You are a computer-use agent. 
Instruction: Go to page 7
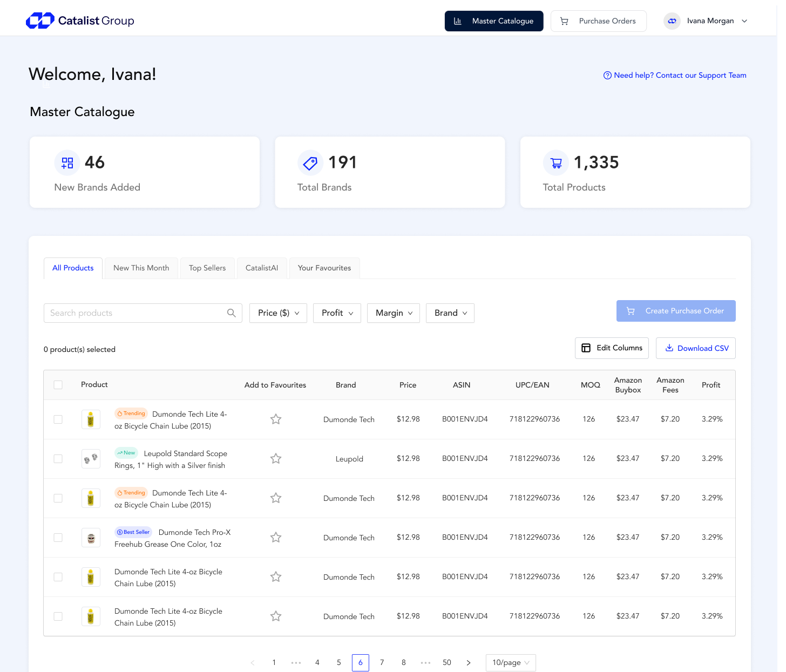tap(382, 662)
